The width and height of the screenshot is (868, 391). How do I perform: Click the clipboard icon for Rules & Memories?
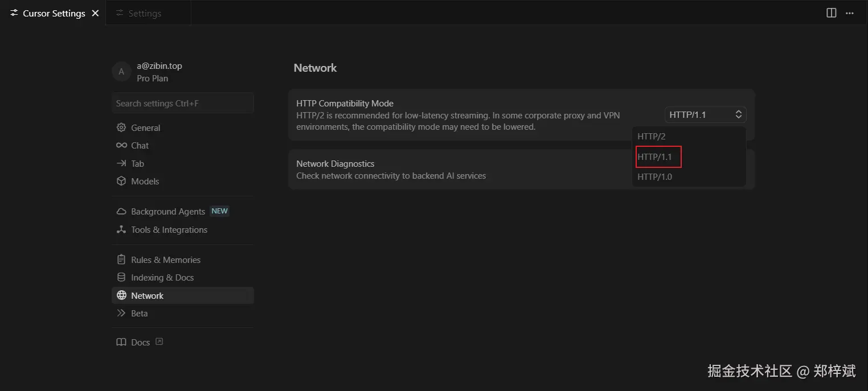point(121,260)
